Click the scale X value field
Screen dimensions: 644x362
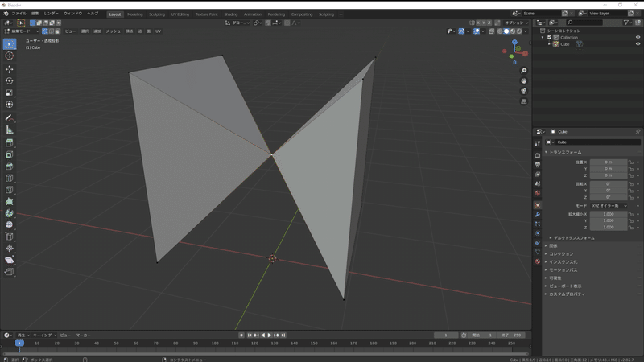609,214
